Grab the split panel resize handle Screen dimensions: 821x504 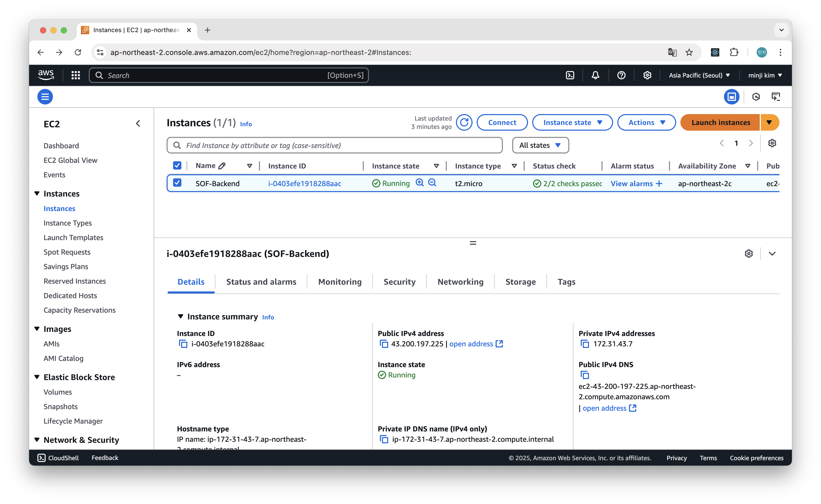[x=473, y=243]
